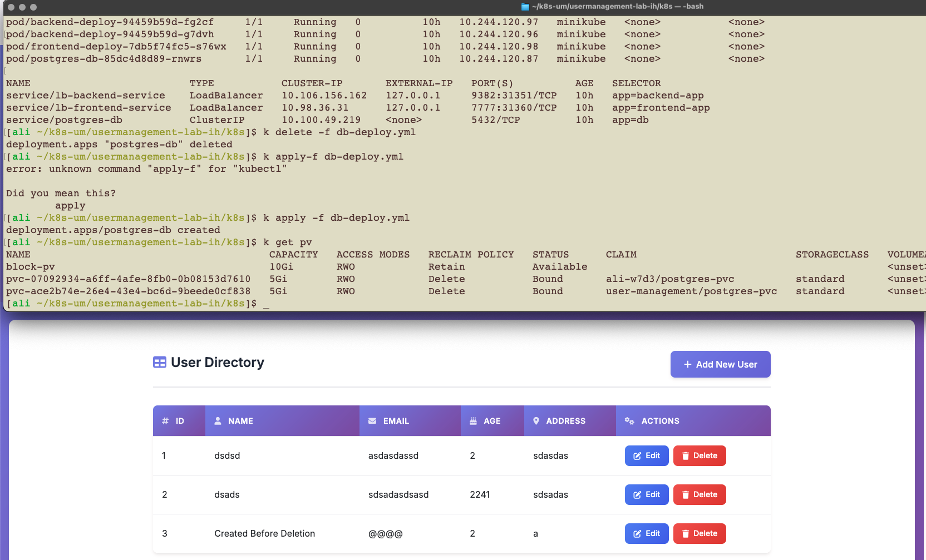The image size is (926, 560).
Task: Click the folder icon in terminal title bar
Action: [x=525, y=7]
